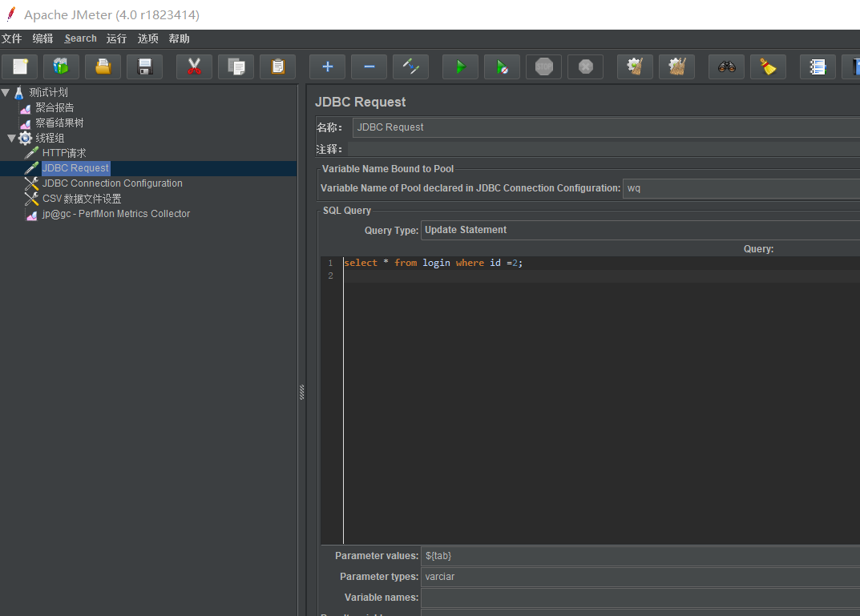This screenshot has width=860, height=616.
Task: Click the split pane divider handle
Action: pos(301,392)
